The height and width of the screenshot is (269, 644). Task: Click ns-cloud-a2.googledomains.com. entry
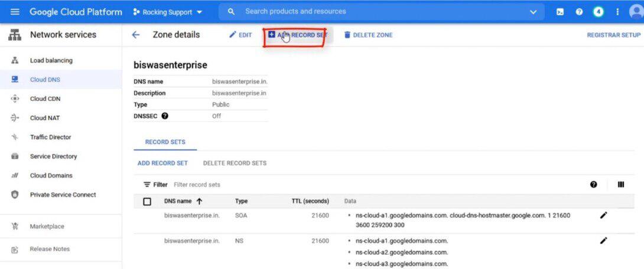click(402, 252)
